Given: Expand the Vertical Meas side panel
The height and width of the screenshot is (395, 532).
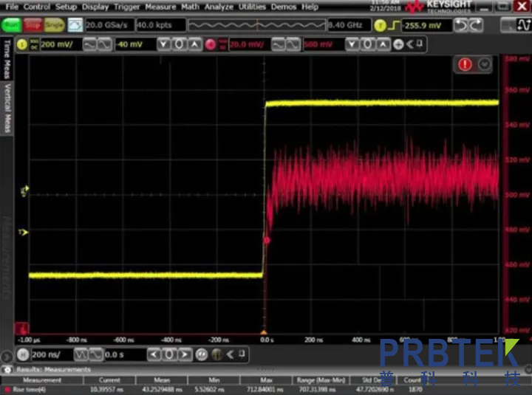Looking at the screenshot, I should (x=7, y=109).
